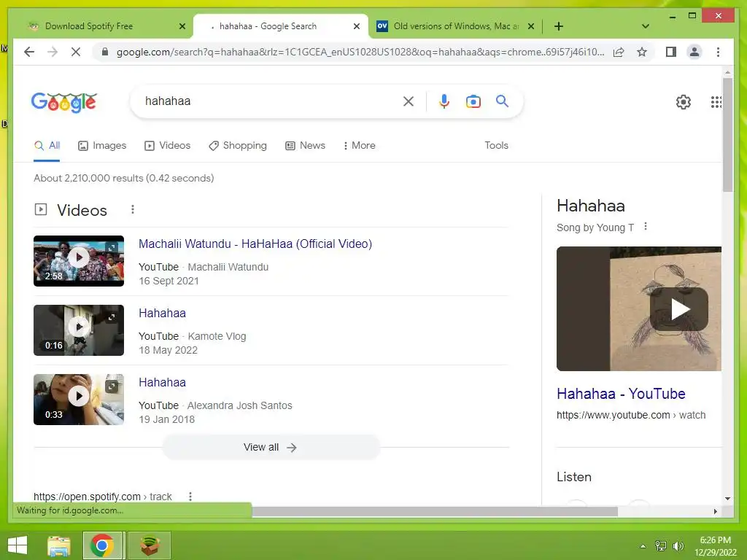
Task: Select the hahahaa Google Search tab
Action: point(281,26)
